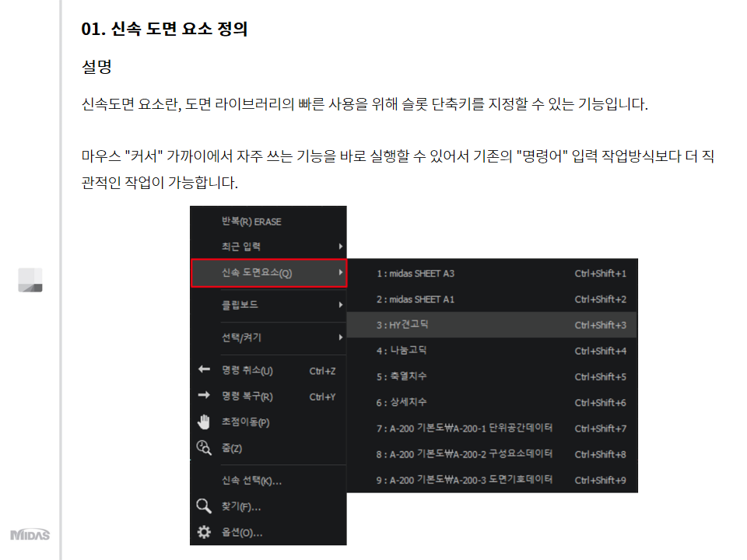Viewport: 747px width, 560px height.
Task: Expand the 최근 입력 submenu arrow
Action: [341, 247]
